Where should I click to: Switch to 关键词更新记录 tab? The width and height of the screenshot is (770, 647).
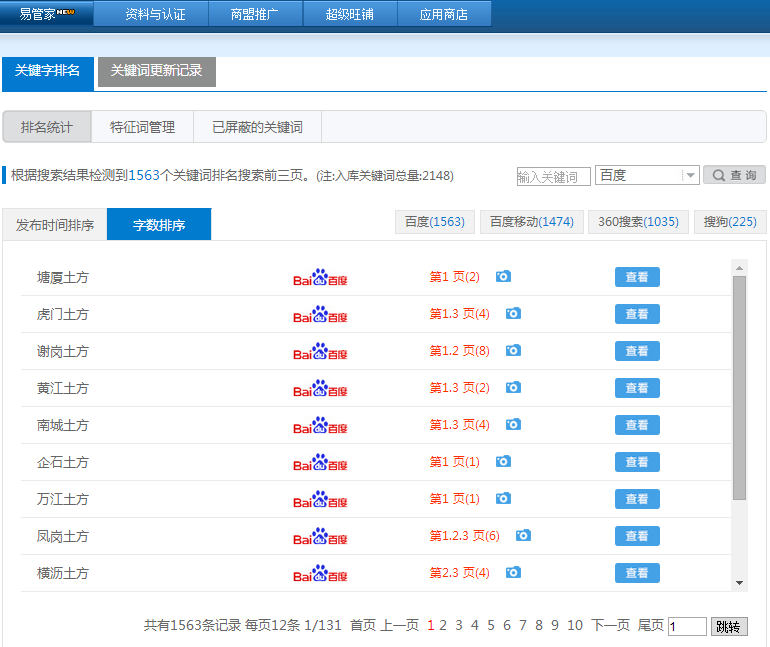click(156, 71)
